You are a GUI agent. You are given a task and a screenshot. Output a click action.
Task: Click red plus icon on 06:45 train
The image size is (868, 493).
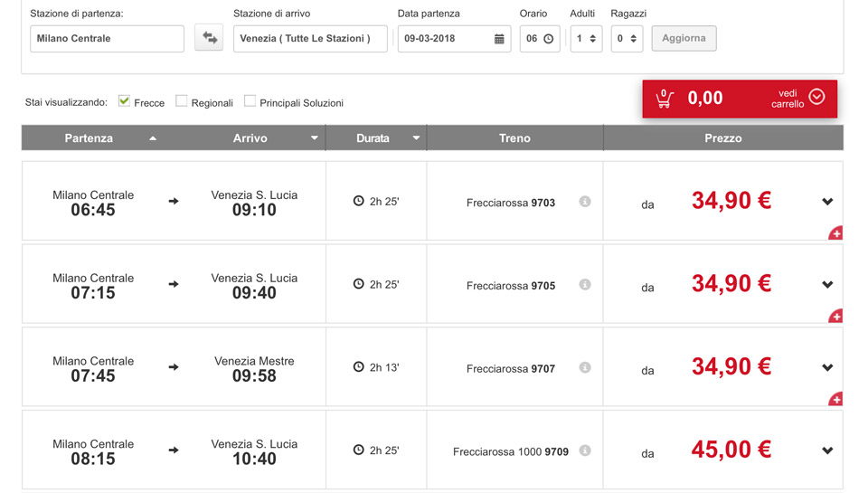coord(835,233)
